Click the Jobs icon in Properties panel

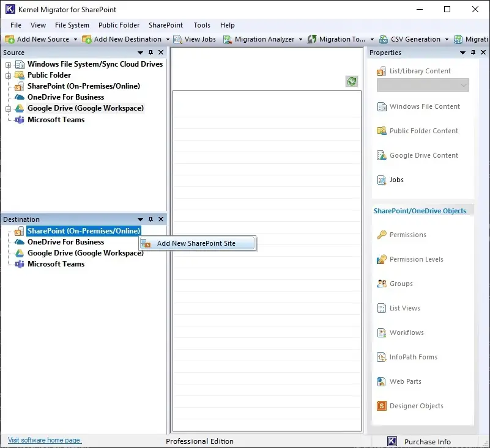pos(382,180)
